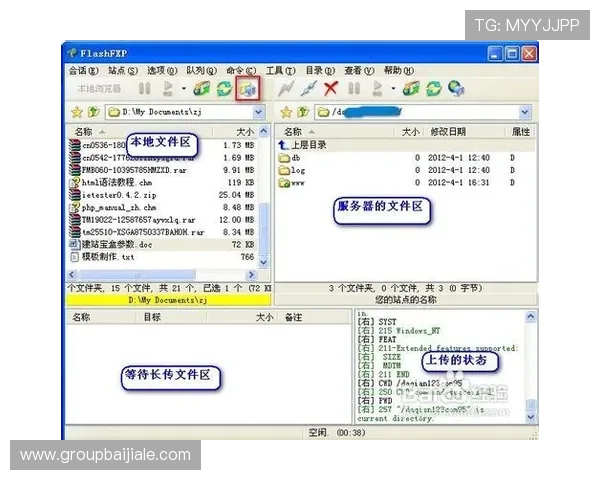Image resolution: width=600 pixels, height=480 pixels.
Task: Open the 队列 menu
Action: click(202, 70)
